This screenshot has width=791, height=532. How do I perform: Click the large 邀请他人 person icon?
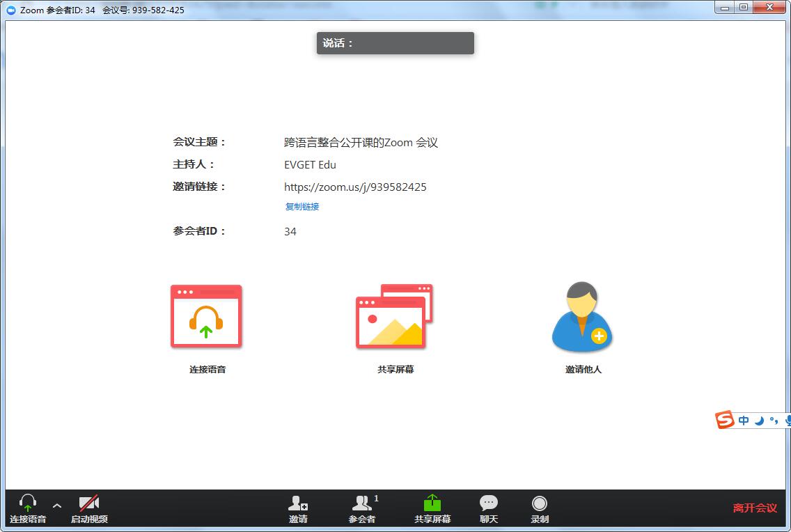pos(582,316)
